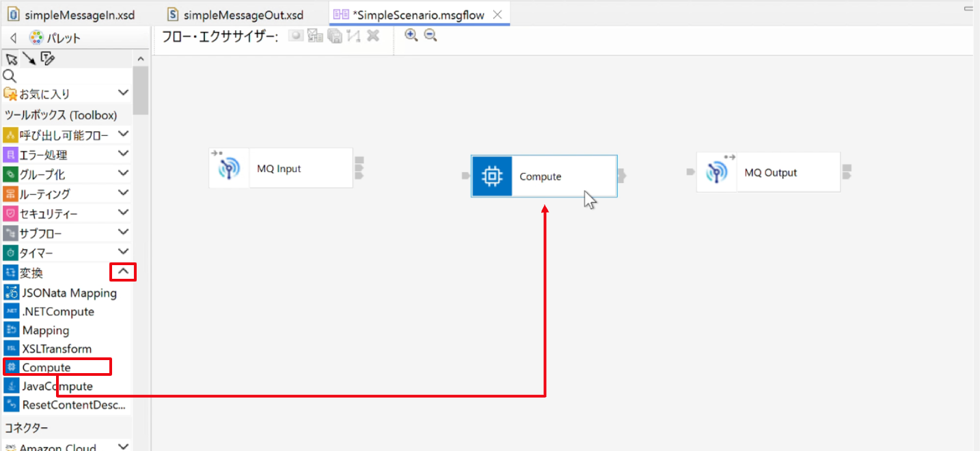The height and width of the screenshot is (451, 980).
Task: Select XSLTransform node in palette
Action: point(48,348)
